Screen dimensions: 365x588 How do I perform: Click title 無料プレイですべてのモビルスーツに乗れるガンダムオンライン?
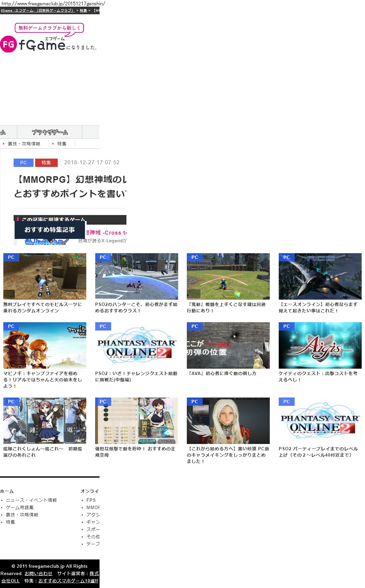(x=43, y=308)
